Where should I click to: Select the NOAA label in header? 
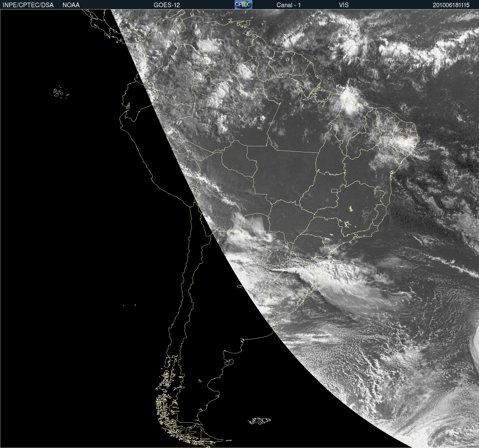[x=71, y=5]
